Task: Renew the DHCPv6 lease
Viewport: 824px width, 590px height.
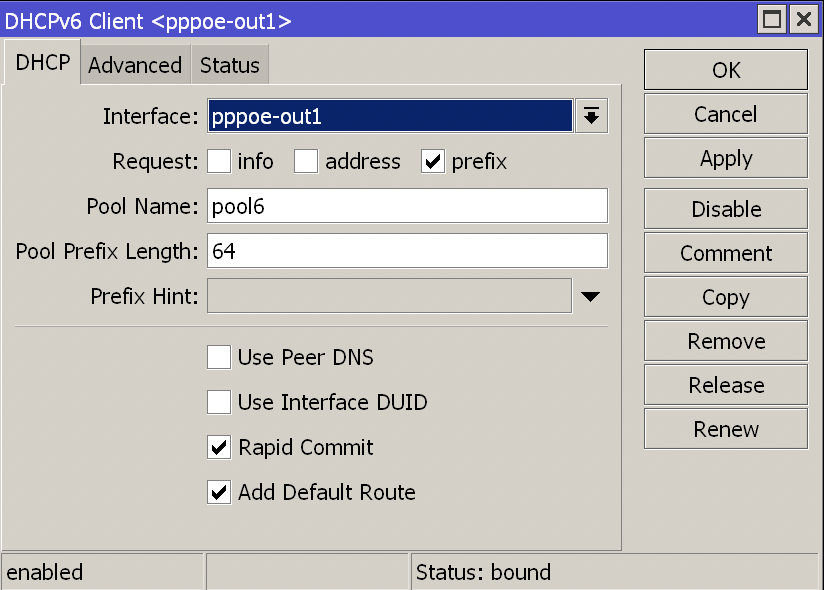Action: pyautogui.click(x=725, y=428)
